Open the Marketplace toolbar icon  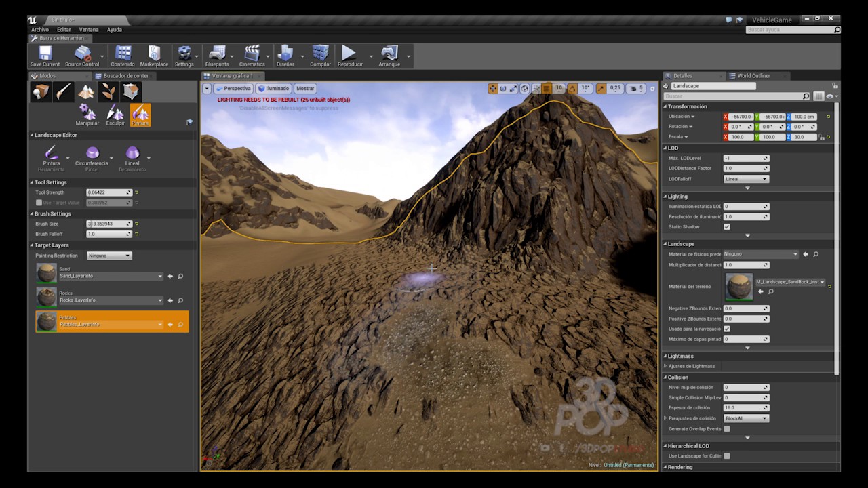point(154,53)
